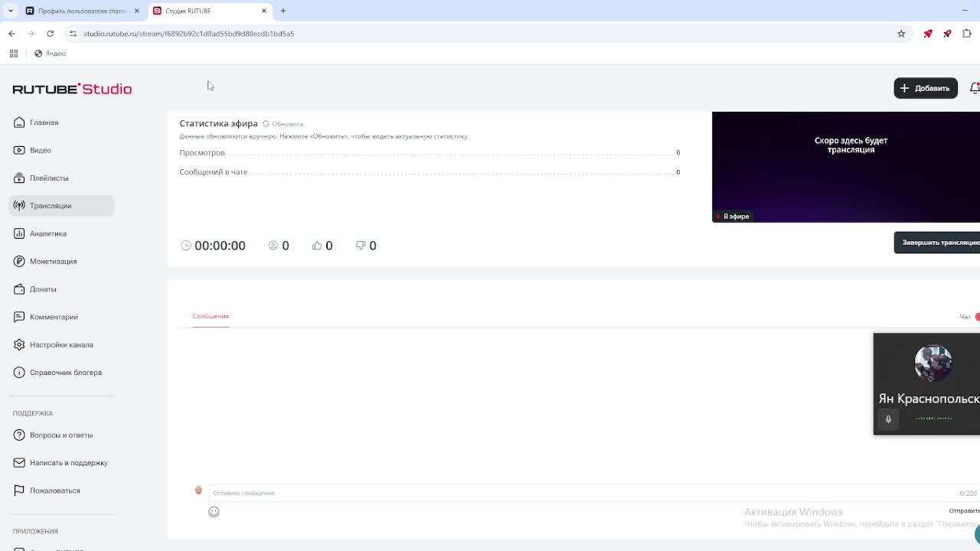Click Отправить to send the message
Image resolution: width=980 pixels, height=551 pixels.
tap(964, 510)
